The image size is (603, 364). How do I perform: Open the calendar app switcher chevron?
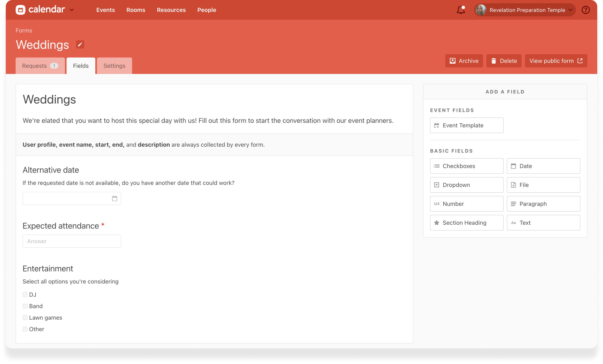72,10
